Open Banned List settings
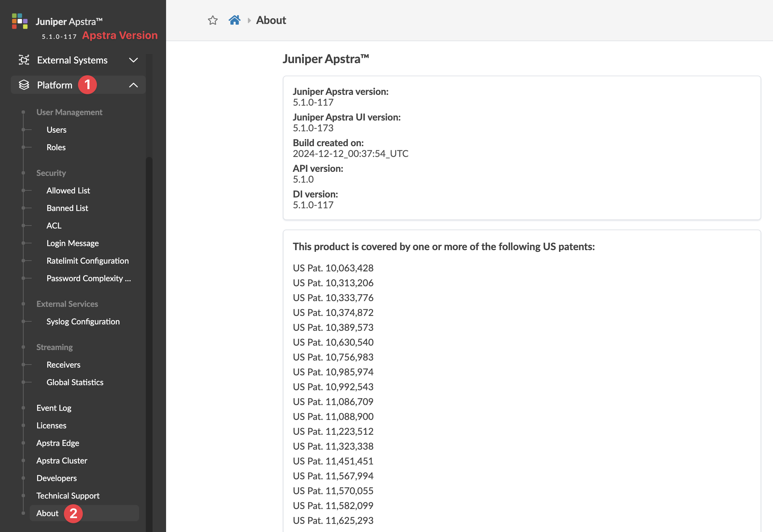Viewport: 773px width, 532px height. (x=67, y=208)
